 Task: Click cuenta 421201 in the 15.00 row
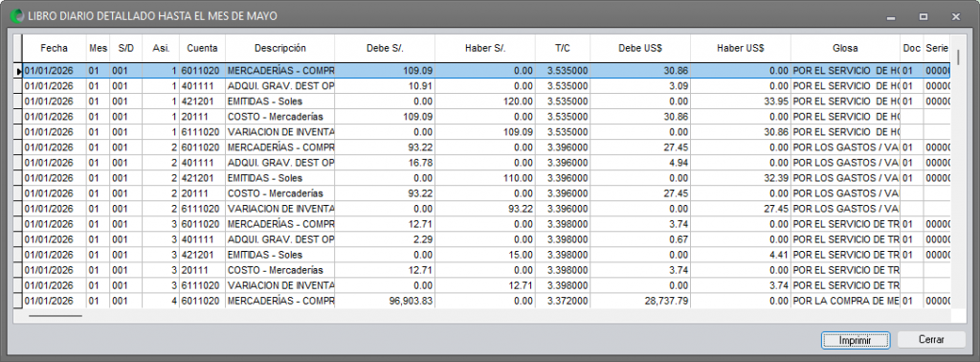203,255
